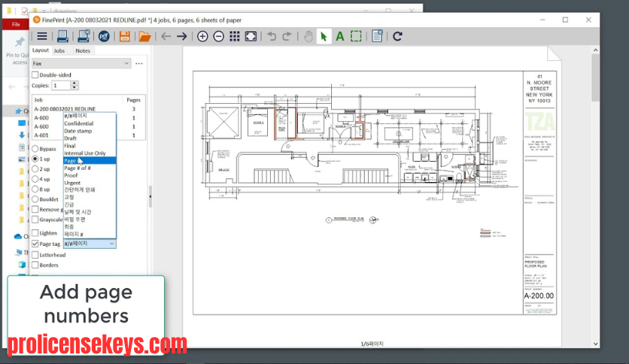Switch to the Notes tab
Viewport: 629px width, 364px height.
(x=83, y=50)
